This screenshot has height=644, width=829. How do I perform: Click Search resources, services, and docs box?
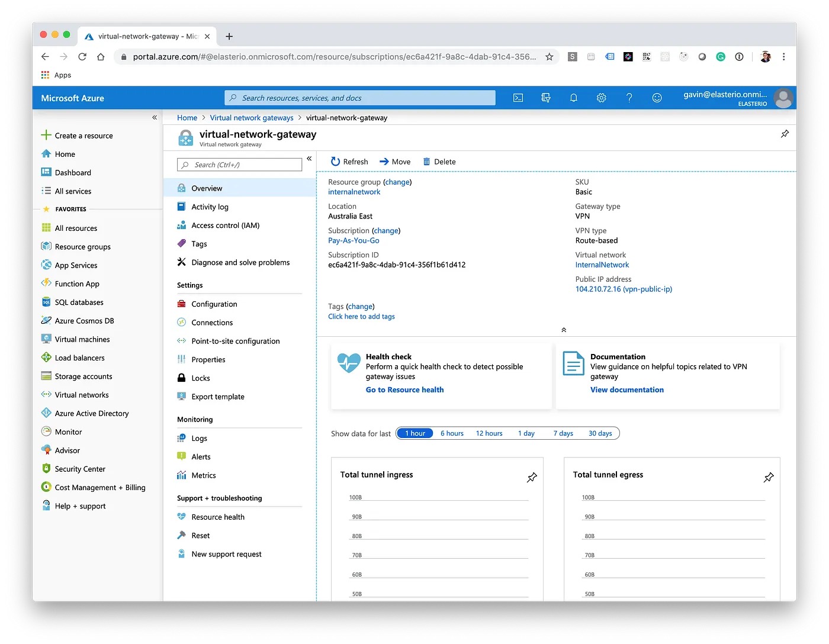pyautogui.click(x=360, y=98)
